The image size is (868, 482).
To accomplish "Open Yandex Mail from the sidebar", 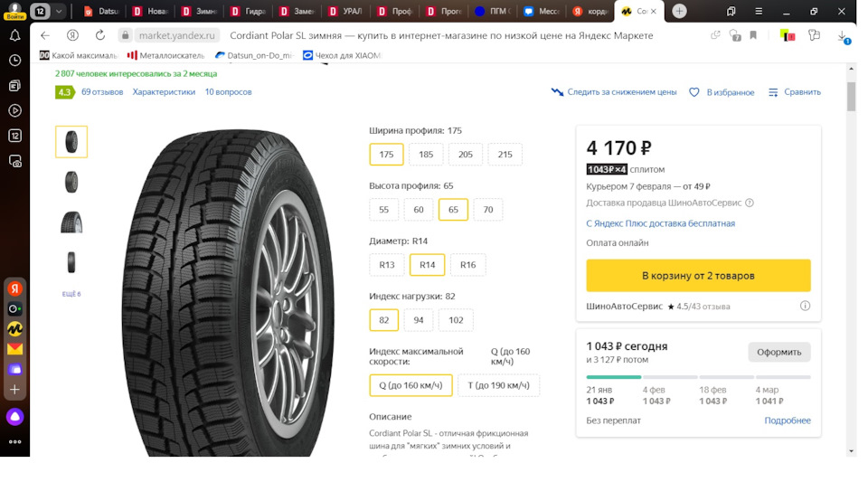I will point(14,349).
